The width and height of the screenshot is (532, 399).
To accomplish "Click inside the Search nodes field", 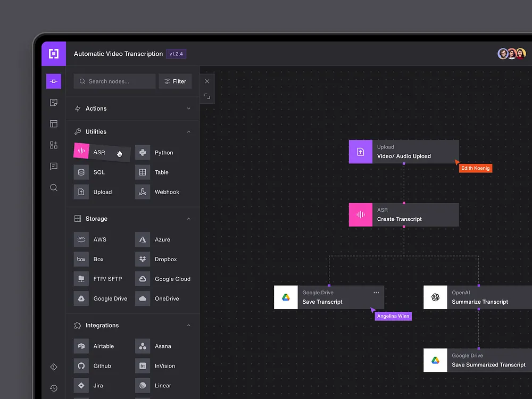I will click(x=114, y=81).
